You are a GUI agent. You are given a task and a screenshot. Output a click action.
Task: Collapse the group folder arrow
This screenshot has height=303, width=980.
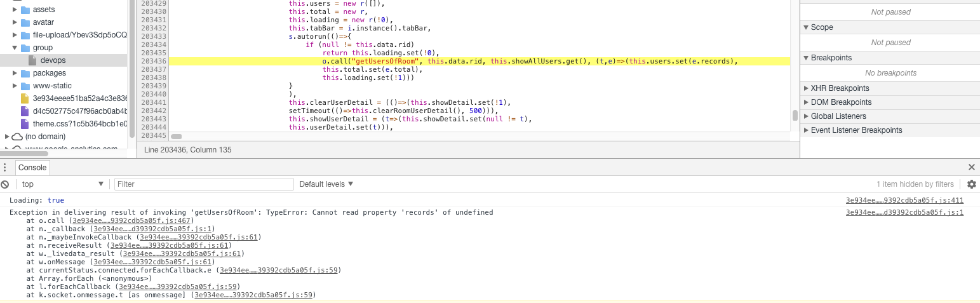[15, 48]
